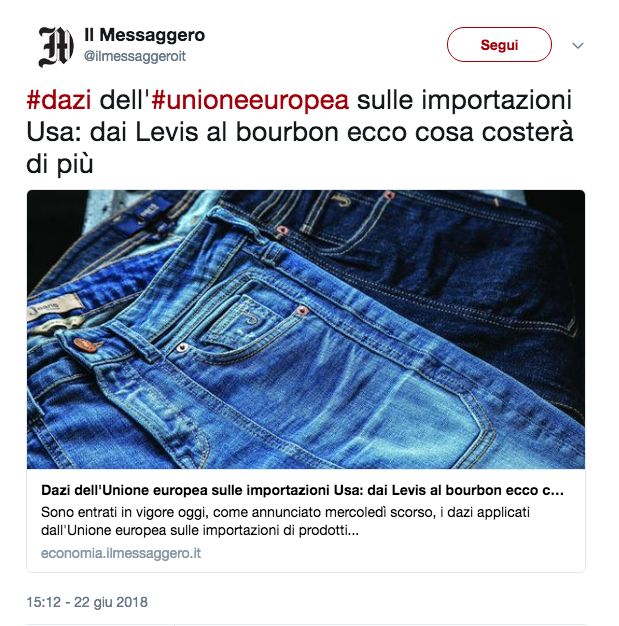Open the #dazi hashtag

pyautogui.click(x=59, y=99)
